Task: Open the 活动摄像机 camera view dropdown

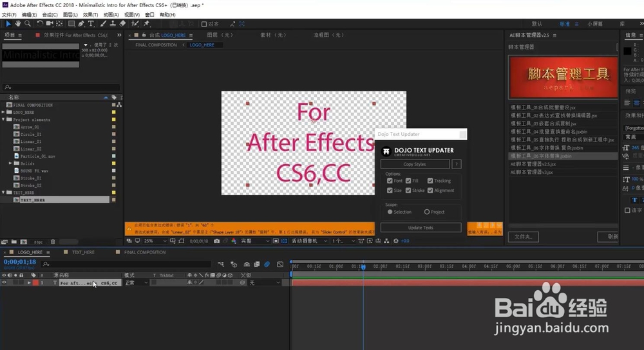Action: (x=309, y=241)
